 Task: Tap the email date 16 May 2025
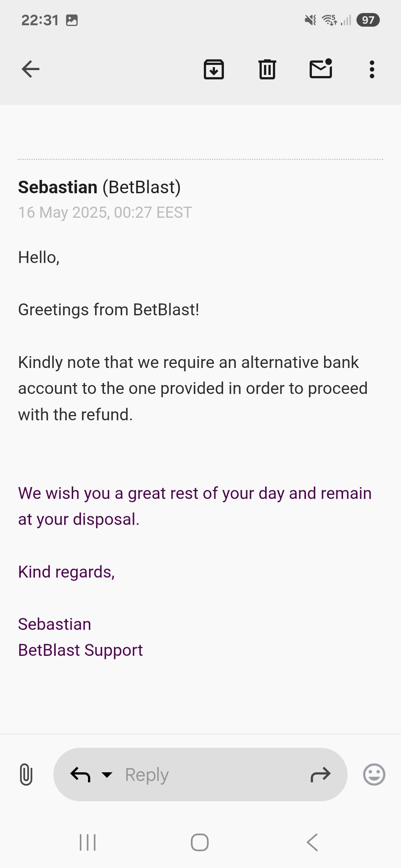pyautogui.click(x=105, y=213)
